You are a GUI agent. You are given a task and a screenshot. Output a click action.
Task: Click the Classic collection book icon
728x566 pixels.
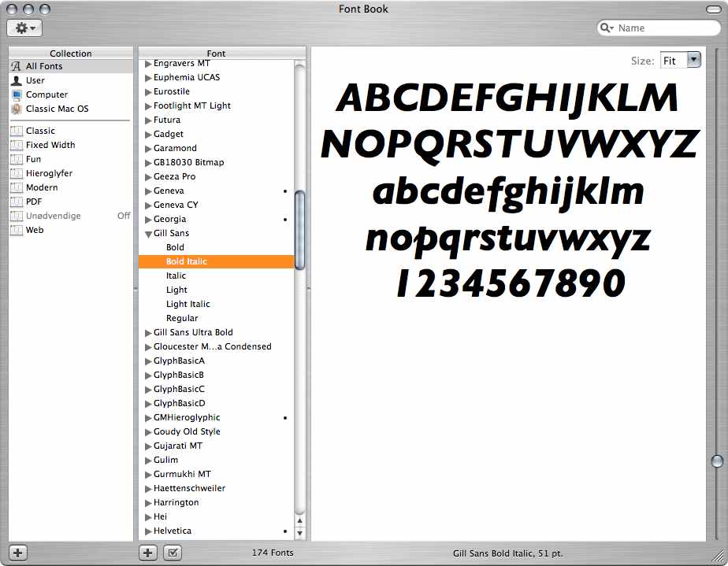coord(17,131)
